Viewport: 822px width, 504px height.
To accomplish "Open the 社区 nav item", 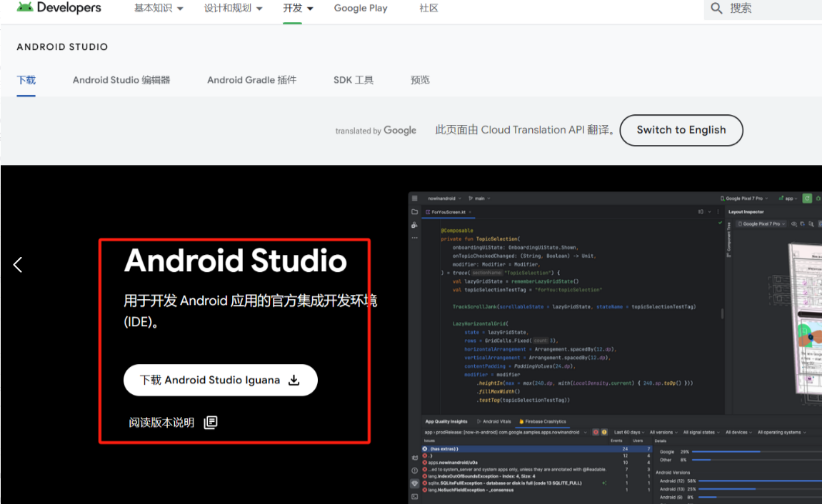I will pos(428,9).
